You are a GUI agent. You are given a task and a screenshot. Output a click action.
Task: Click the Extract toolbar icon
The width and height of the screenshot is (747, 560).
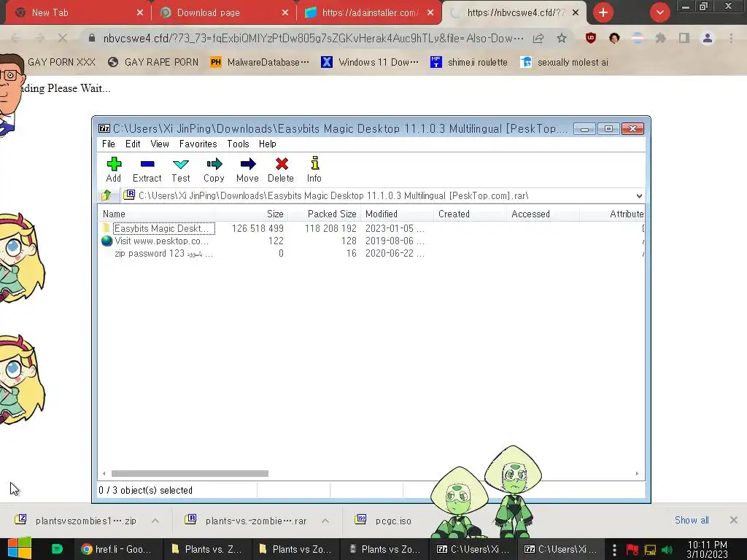tap(147, 169)
